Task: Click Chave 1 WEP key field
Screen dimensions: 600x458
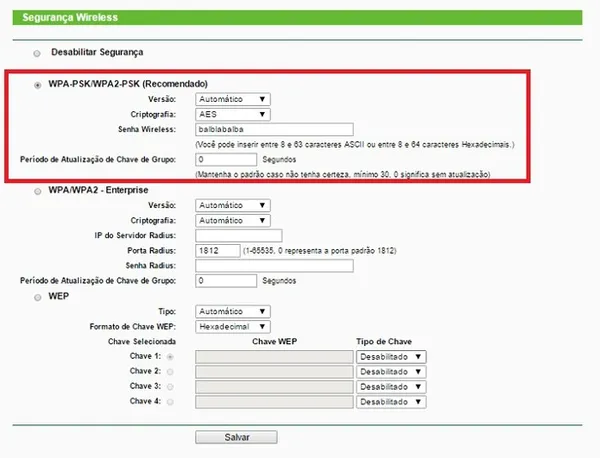Action: (274, 357)
